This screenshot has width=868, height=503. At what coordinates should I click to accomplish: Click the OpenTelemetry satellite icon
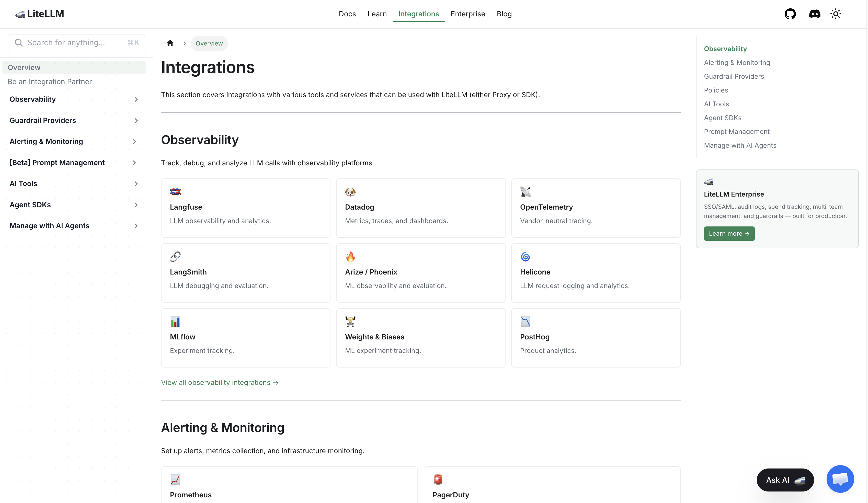coord(525,191)
